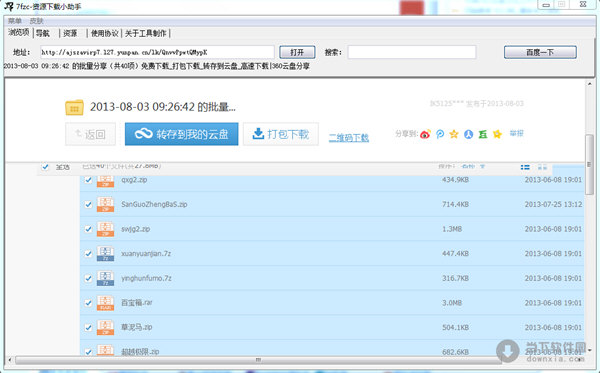Switch to list view icon
This screenshot has height=373, width=600.
525,167
